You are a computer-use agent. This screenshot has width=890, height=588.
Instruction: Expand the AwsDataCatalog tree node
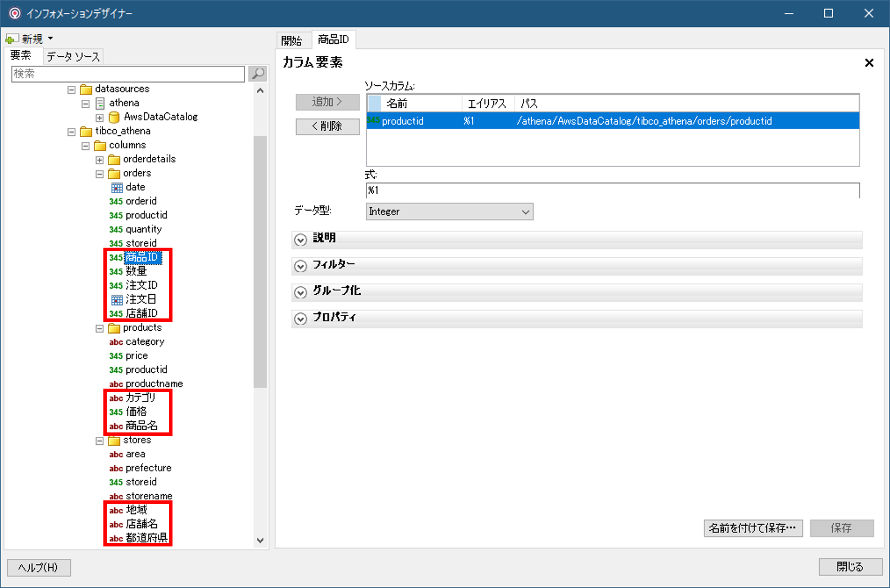99,118
